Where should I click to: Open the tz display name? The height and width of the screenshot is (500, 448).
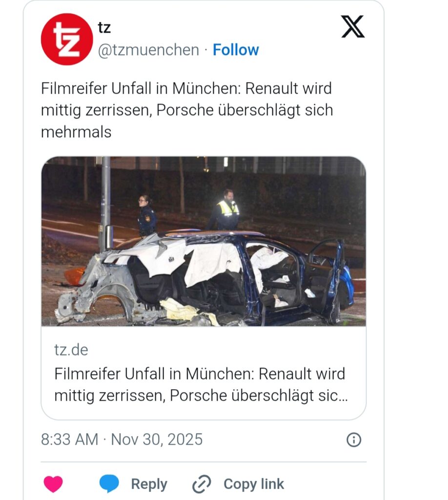tap(104, 28)
